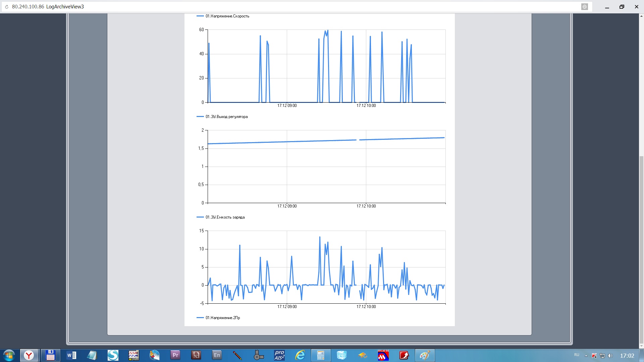
Task: Click the blue floppy disk taskbar icon
Action: coord(50,355)
